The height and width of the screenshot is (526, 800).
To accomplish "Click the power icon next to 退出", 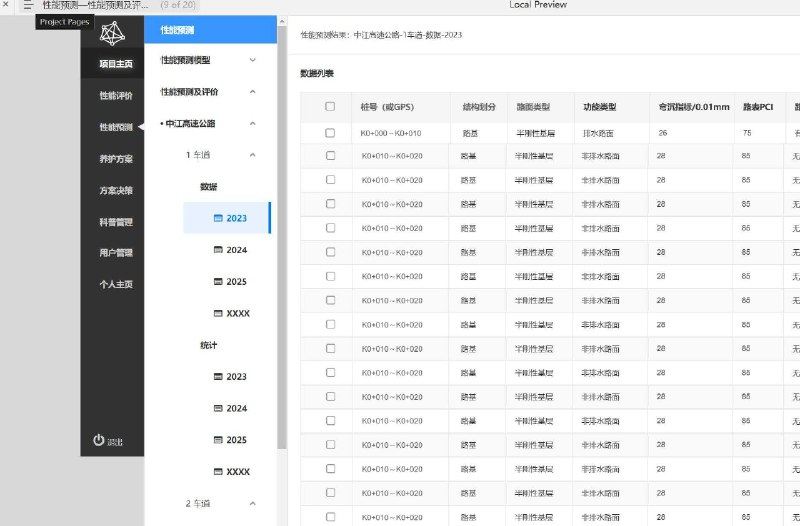I will pyautogui.click(x=98, y=440).
